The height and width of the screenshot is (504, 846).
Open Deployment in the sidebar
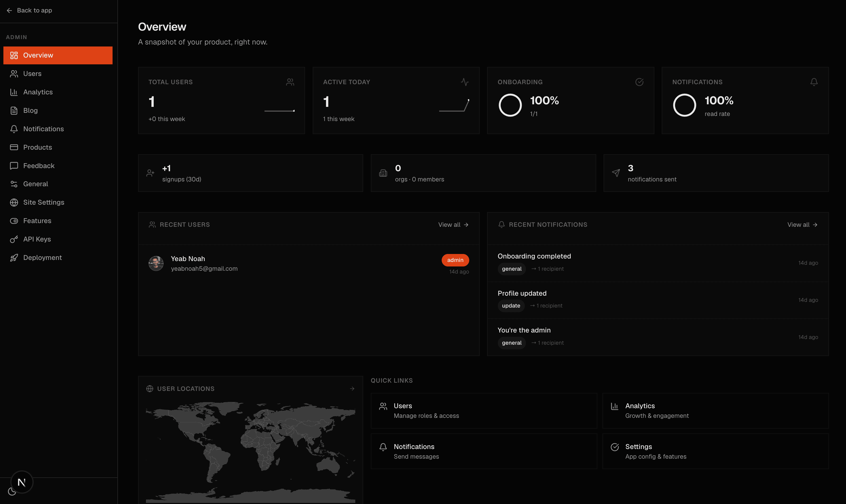[x=58, y=257]
